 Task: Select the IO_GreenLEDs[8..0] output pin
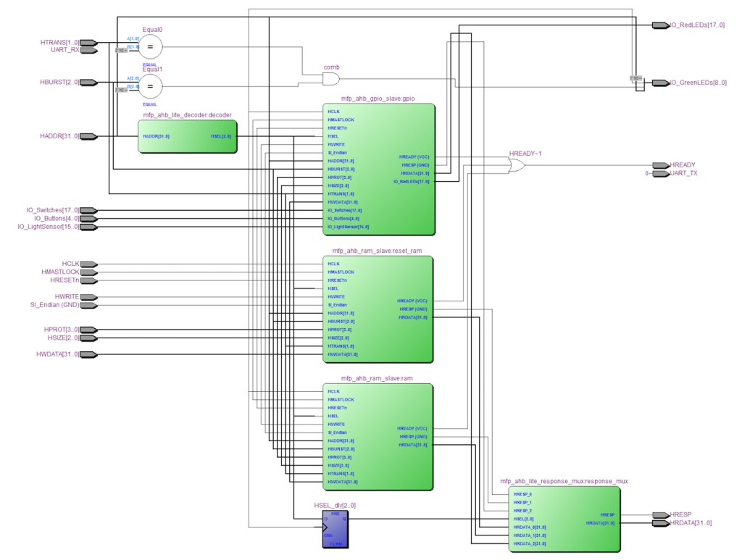[x=661, y=83]
